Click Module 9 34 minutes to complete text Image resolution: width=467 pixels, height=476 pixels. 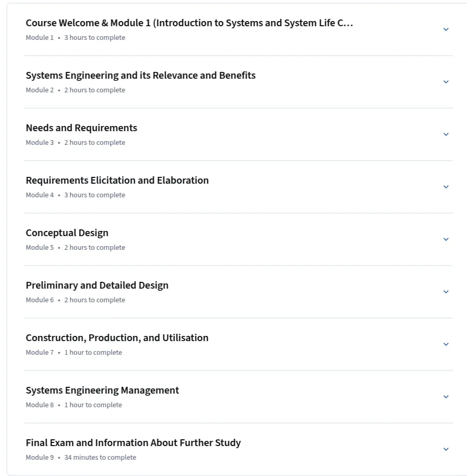pyautogui.click(x=81, y=458)
